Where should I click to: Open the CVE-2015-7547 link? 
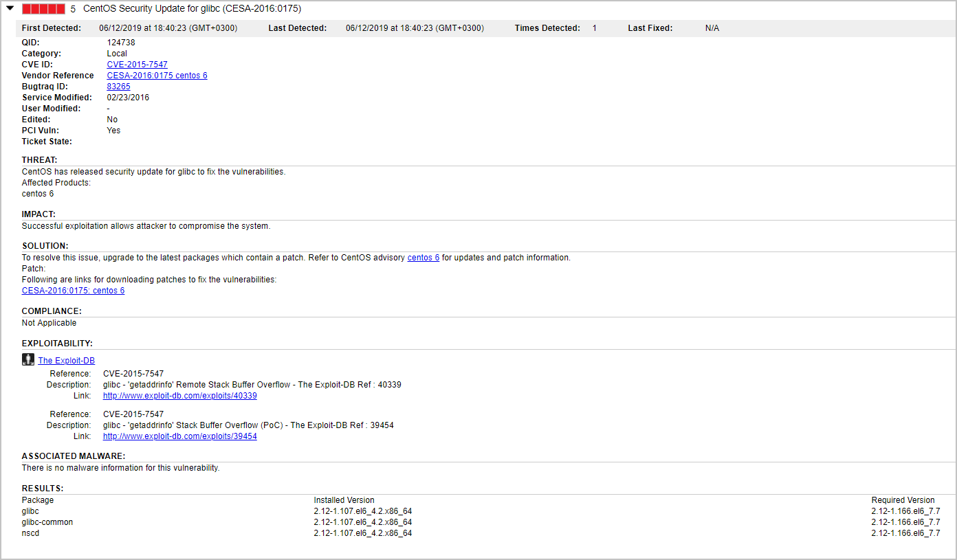click(x=137, y=65)
